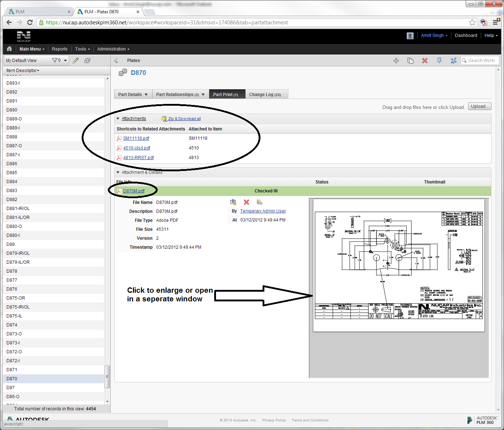
Task: Open the Part Details tab
Action: click(x=133, y=94)
